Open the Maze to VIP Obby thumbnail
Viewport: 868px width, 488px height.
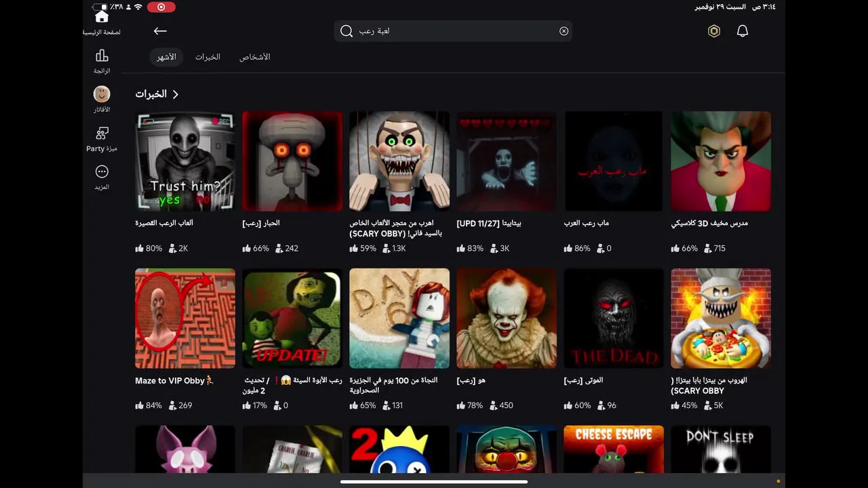[x=185, y=319]
